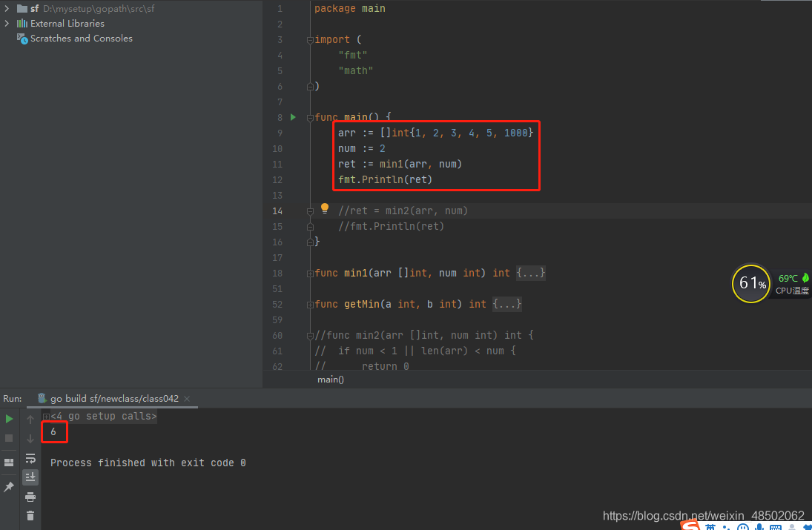Rerun the program with the green Run button
This screenshot has height=530, width=812.
coord(9,419)
